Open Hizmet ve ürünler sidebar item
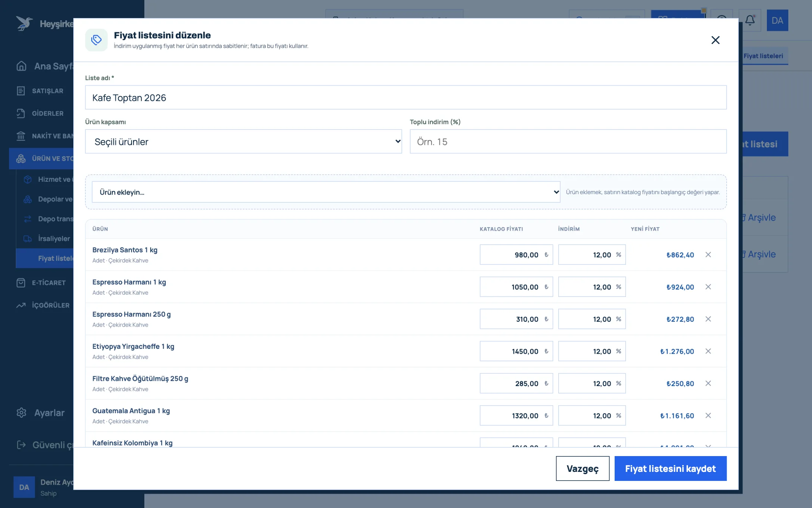 tap(45, 179)
